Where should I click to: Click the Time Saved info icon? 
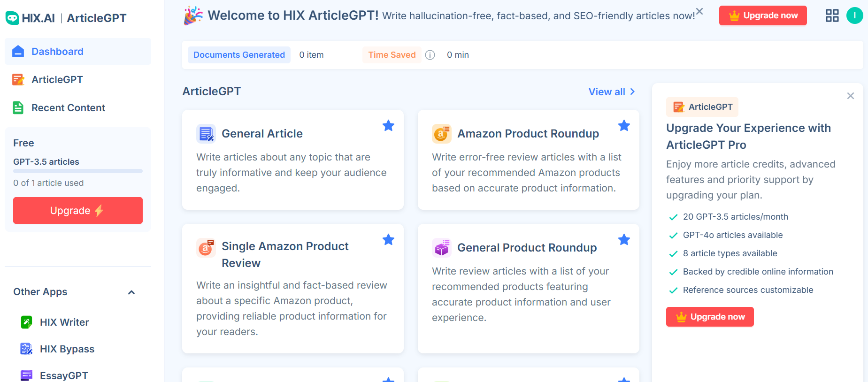pos(430,55)
